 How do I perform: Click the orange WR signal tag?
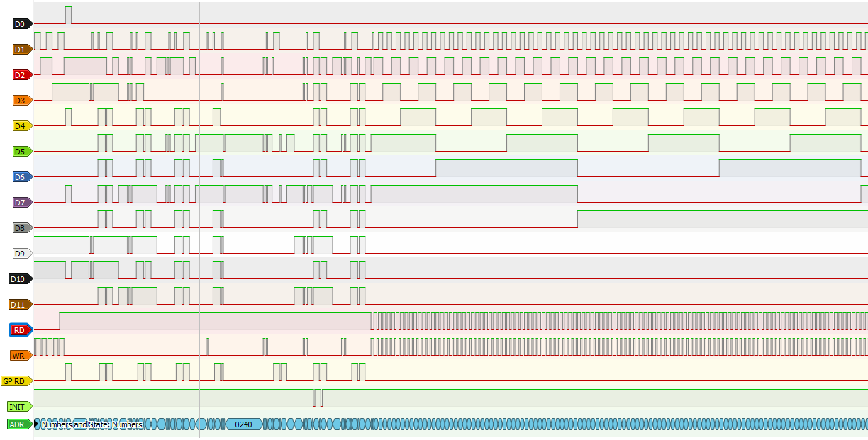click(20, 356)
